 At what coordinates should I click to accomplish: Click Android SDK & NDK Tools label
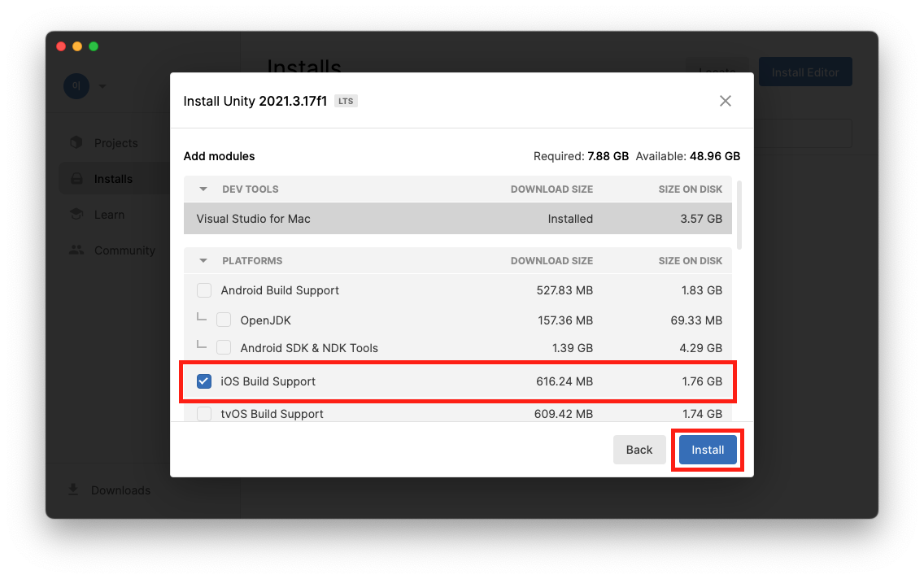309,348
